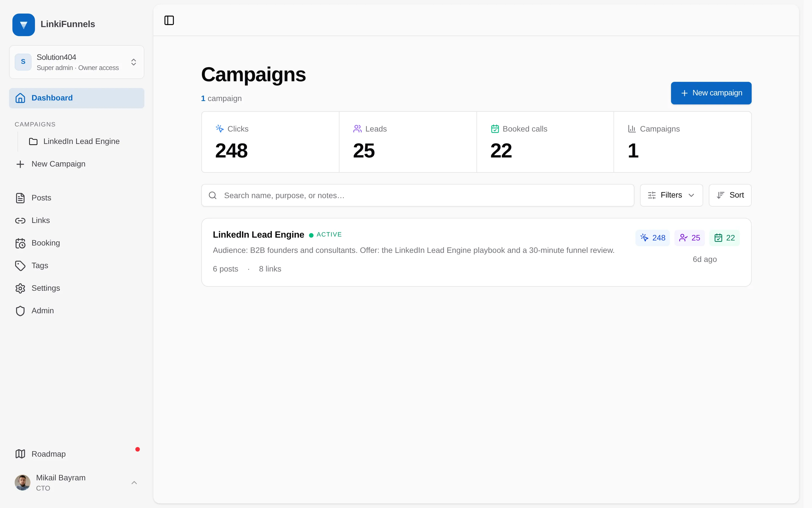This screenshot has height=508, width=812.
Task: Click the search magnifier icon
Action: 213,195
